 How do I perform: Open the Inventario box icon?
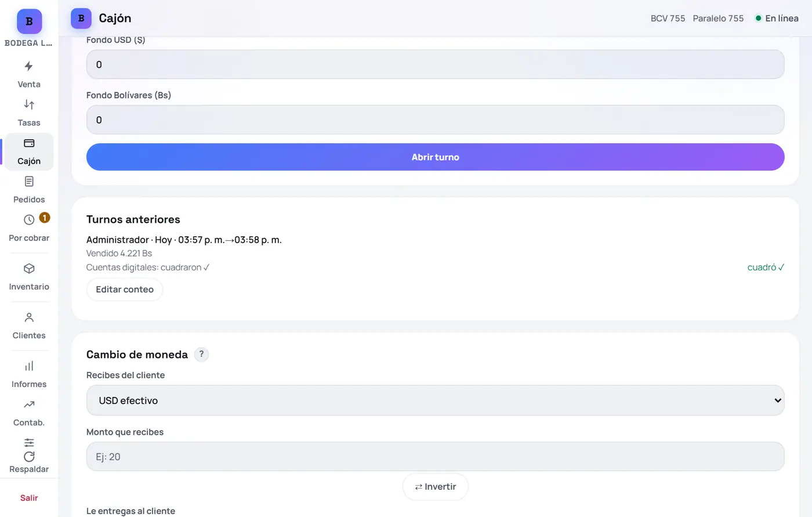(29, 269)
